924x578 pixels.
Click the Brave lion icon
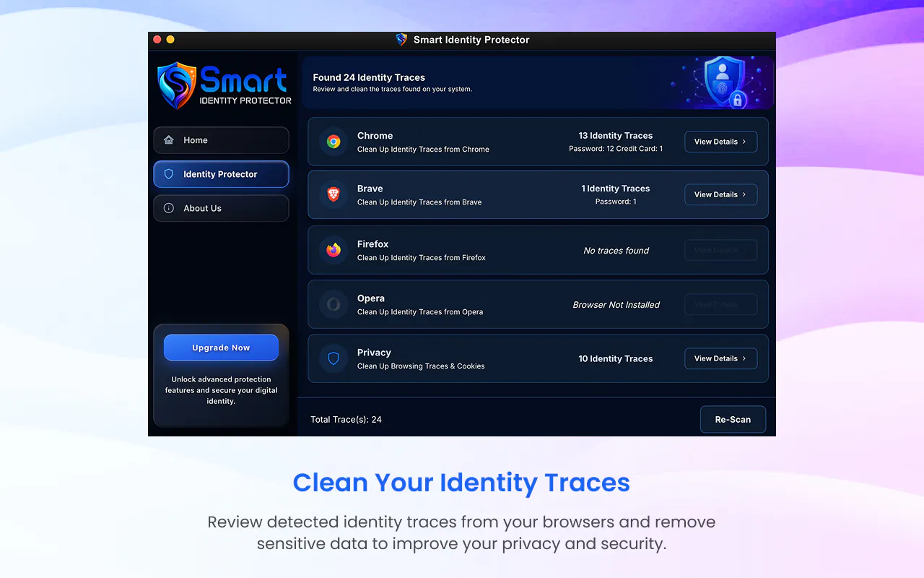coord(334,194)
